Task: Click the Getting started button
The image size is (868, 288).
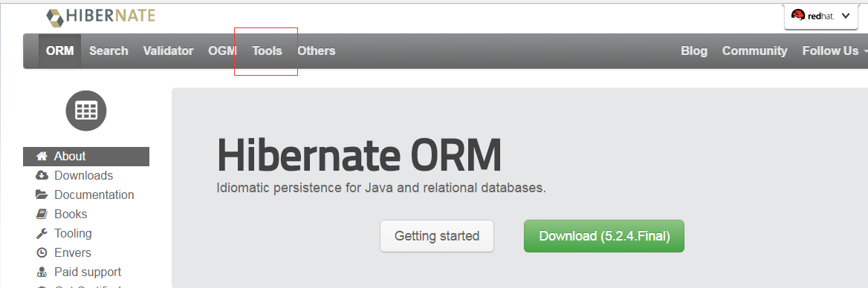Action: pyautogui.click(x=437, y=236)
